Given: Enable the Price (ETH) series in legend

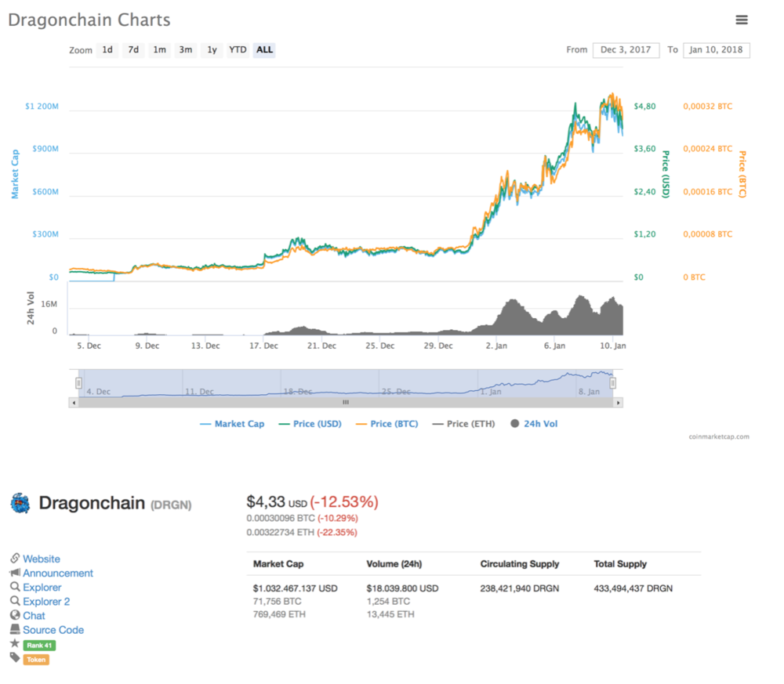Looking at the screenshot, I should (463, 424).
